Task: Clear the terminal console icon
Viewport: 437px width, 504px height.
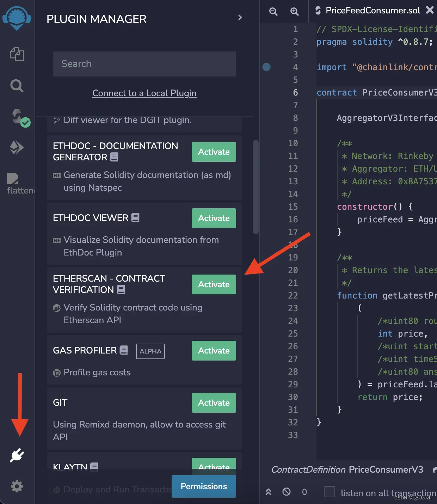Action: tap(287, 492)
